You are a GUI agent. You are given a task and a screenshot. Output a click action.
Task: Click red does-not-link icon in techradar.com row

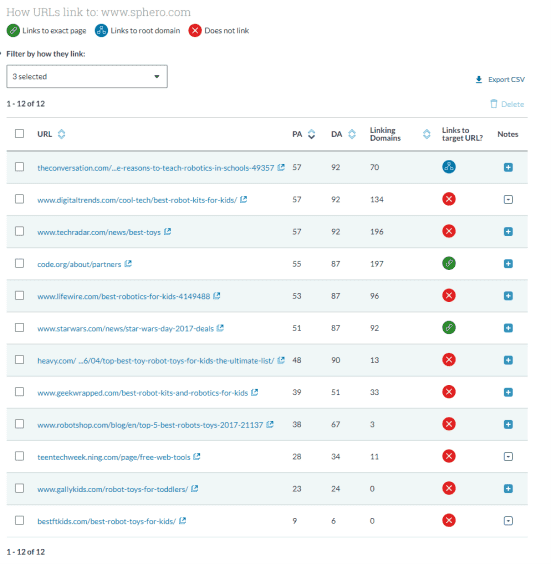(448, 231)
